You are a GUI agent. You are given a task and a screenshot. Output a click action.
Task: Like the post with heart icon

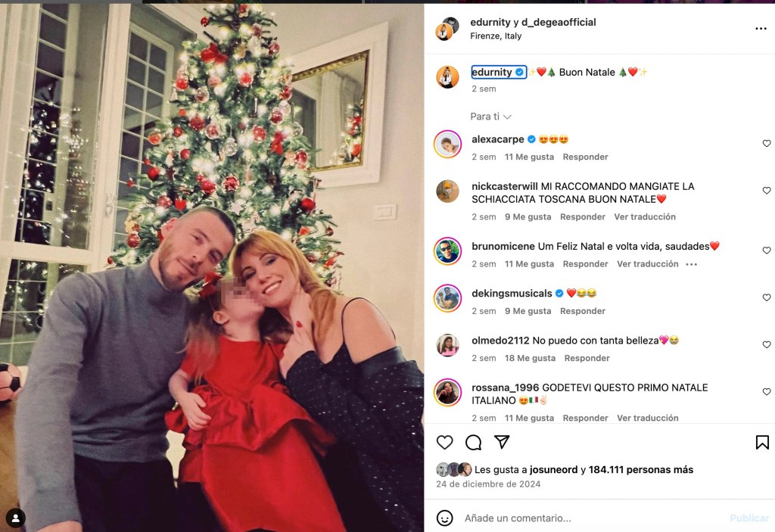tap(445, 443)
